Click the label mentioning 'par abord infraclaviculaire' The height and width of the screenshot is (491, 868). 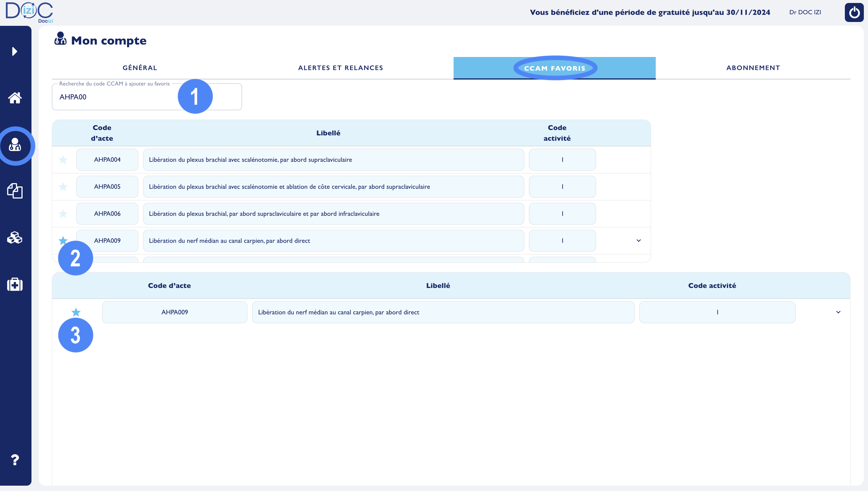pos(333,213)
